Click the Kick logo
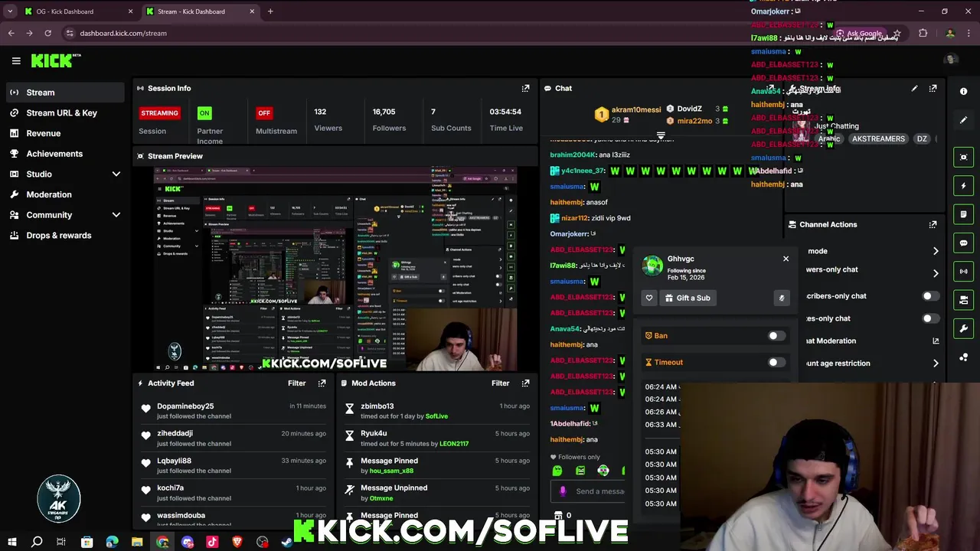The width and height of the screenshot is (980, 551). tap(56, 60)
